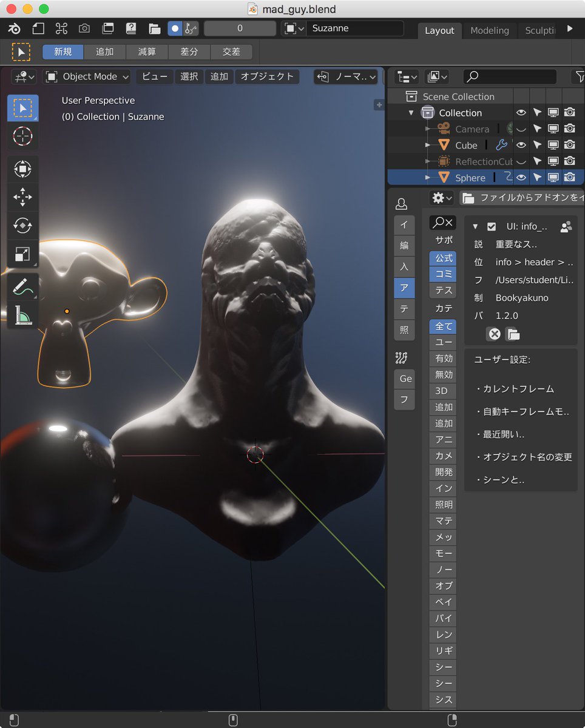585x728 pixels.
Task: Click the outliner filter funnel icon
Action: [579, 76]
